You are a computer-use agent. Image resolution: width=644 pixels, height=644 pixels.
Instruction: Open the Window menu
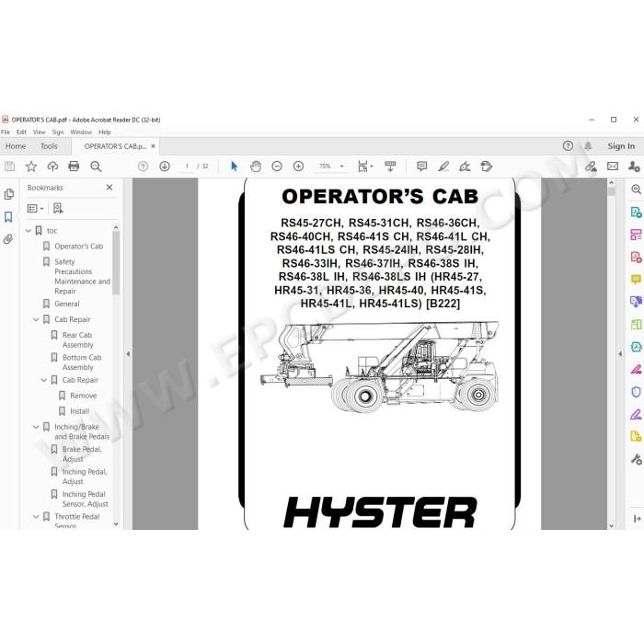(81, 132)
